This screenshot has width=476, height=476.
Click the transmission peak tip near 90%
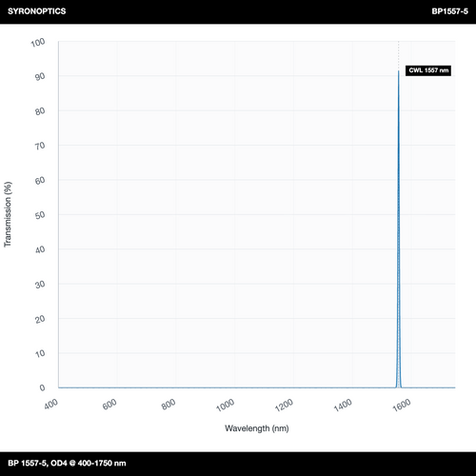point(399,71)
